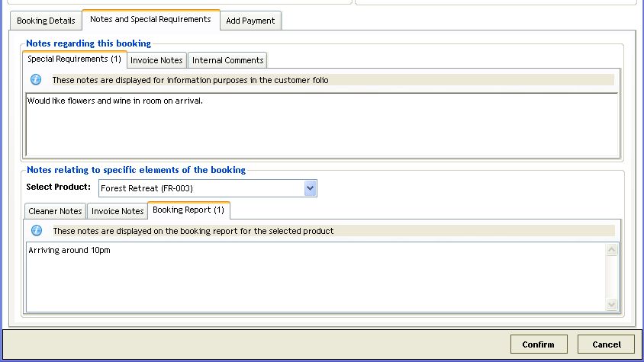Select the Notes and Special Requirements tab
Image resolution: width=644 pixels, height=362 pixels.
[151, 19]
